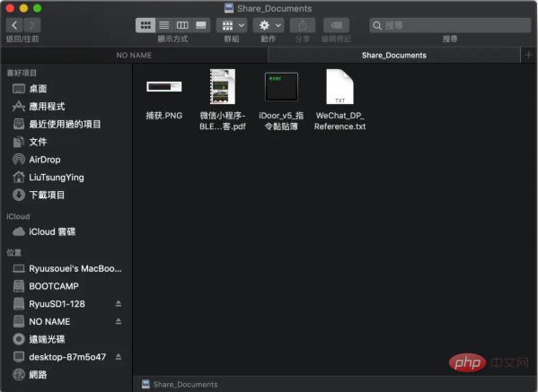Click Share_Documents in the path bar
This screenshot has height=392, width=538.
point(180,385)
